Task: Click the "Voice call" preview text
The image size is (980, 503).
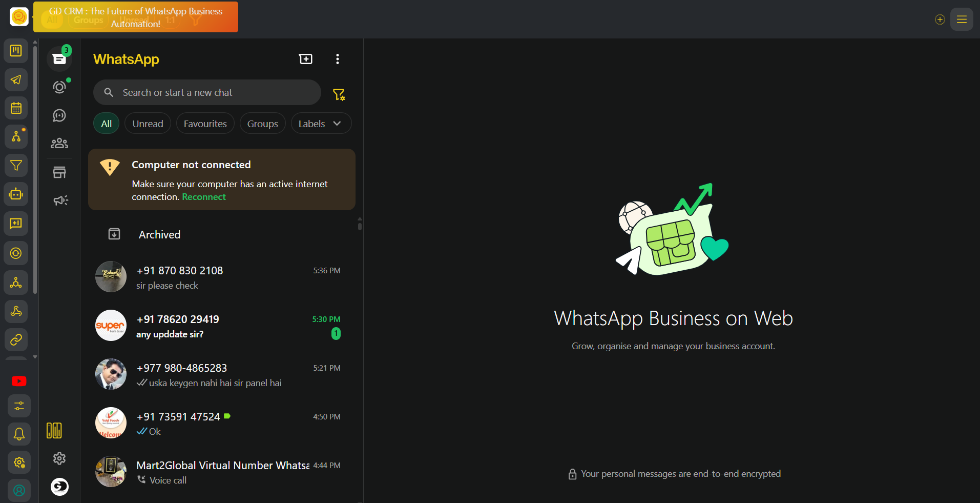Action: click(168, 480)
